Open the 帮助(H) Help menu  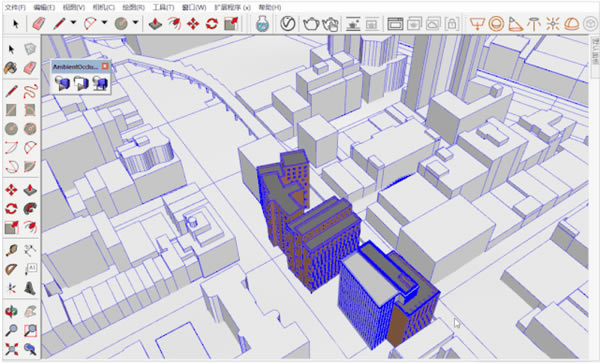pos(270,7)
